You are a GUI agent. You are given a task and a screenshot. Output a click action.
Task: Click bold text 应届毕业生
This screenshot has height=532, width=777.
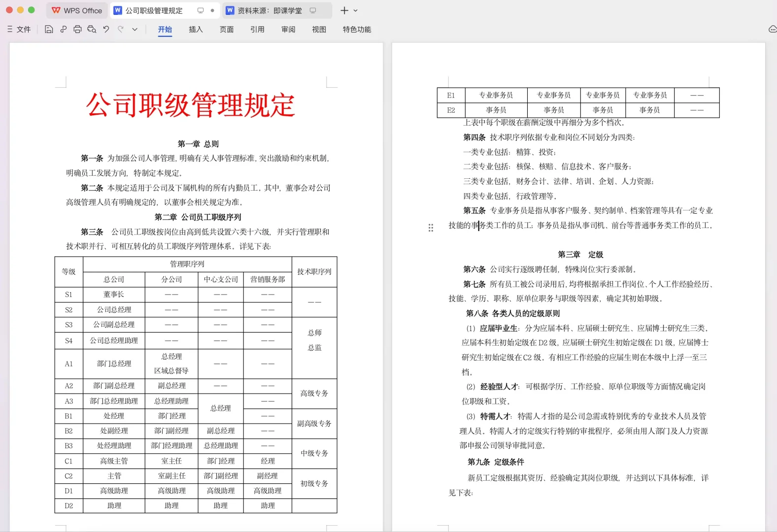(x=499, y=329)
